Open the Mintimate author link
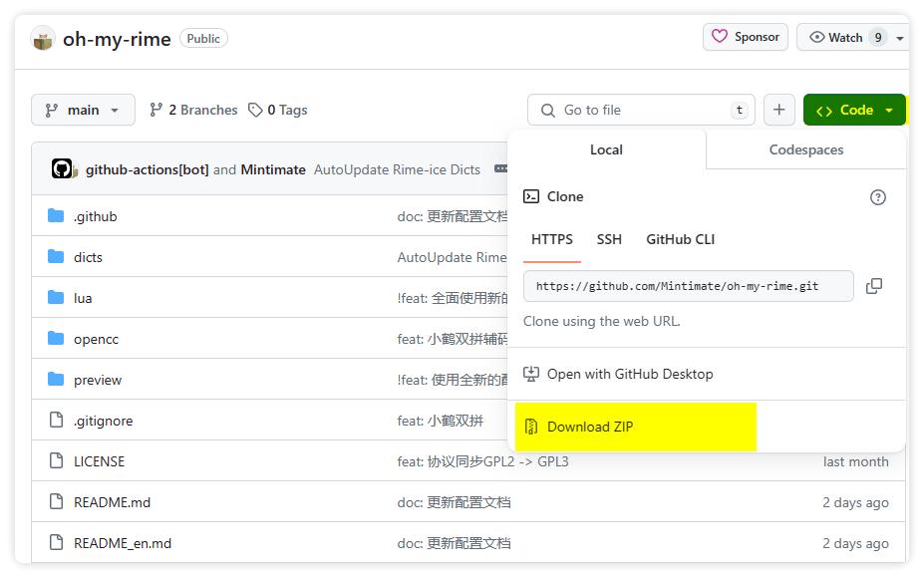 coord(273,169)
